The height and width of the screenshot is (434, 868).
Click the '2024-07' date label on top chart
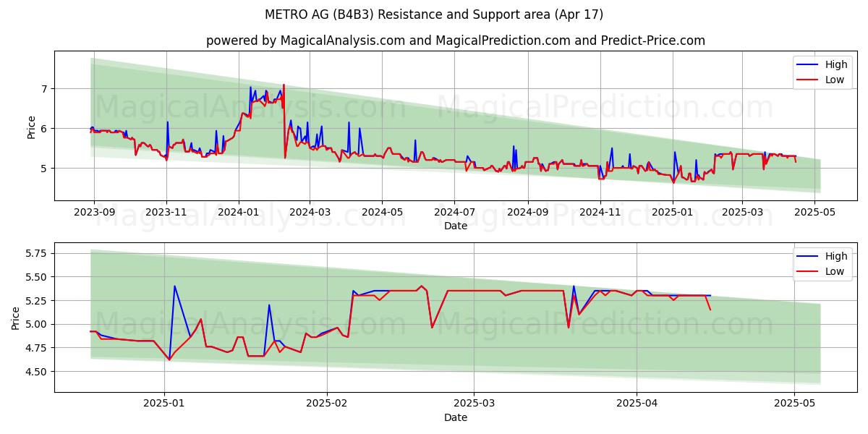point(454,213)
